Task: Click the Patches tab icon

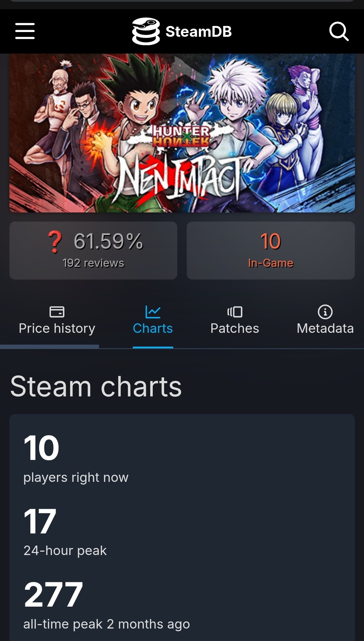Action: pos(235,312)
